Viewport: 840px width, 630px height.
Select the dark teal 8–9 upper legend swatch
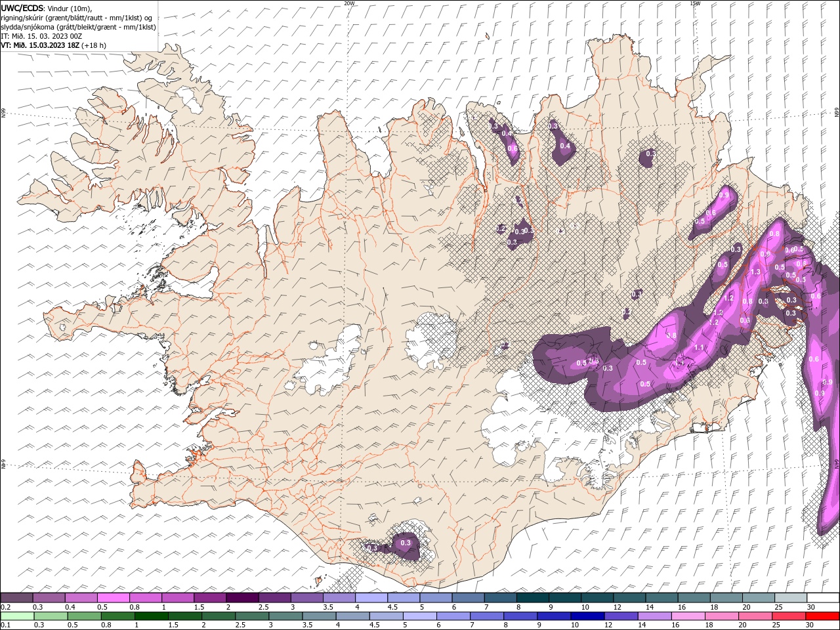(x=532, y=597)
